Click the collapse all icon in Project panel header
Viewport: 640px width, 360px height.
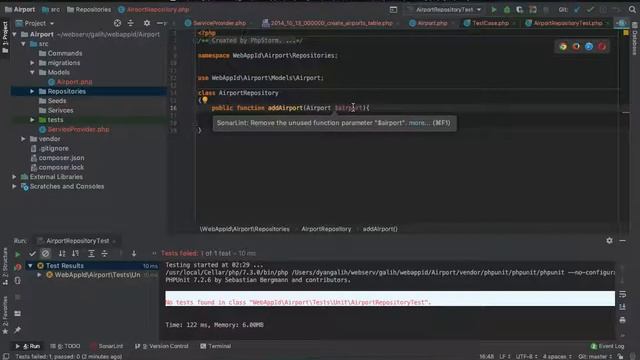click(131, 23)
